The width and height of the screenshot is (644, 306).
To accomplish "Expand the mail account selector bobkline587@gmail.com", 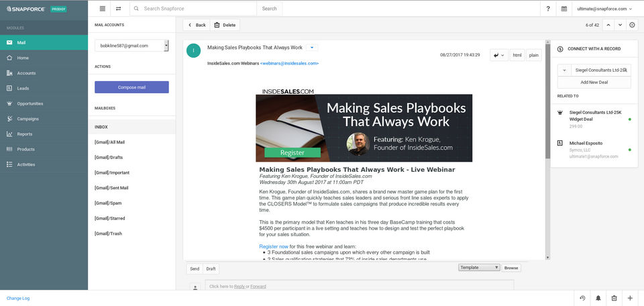I will click(x=131, y=46).
